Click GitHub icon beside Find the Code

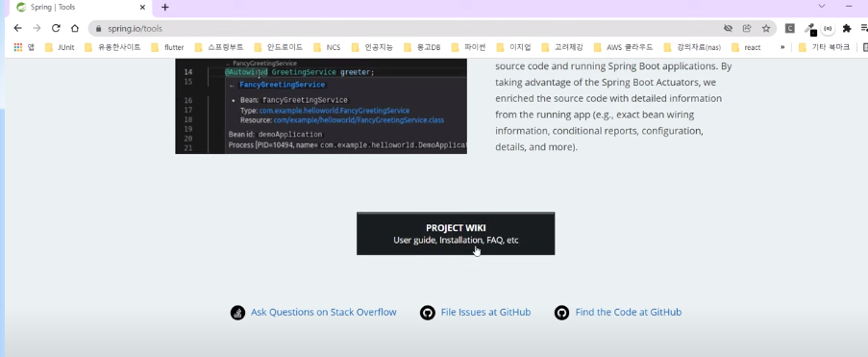tap(561, 313)
